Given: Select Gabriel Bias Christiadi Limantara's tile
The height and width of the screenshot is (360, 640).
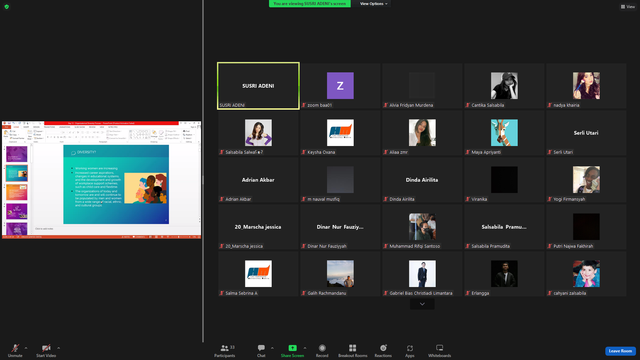Looking at the screenshot, I should (422, 273).
